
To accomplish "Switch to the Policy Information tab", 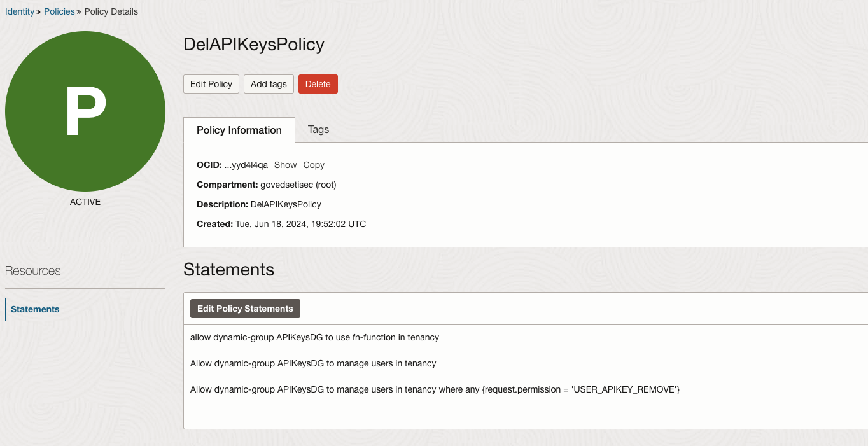I will tap(239, 130).
